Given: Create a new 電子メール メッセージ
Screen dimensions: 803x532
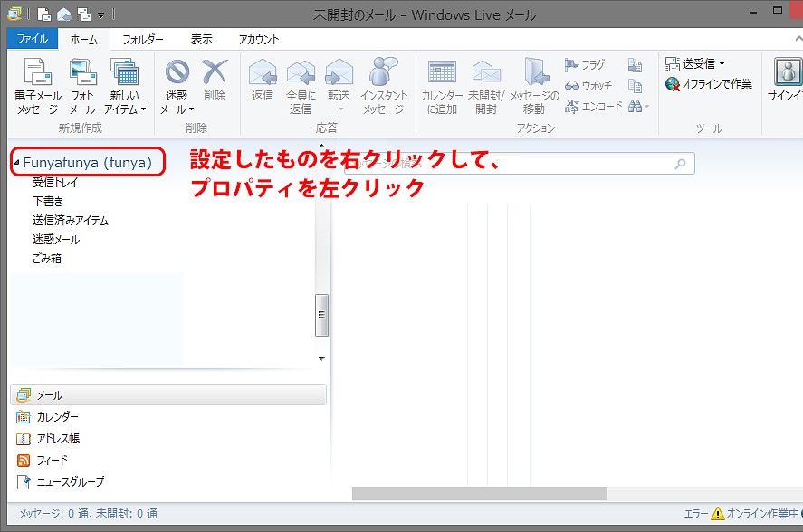Looking at the screenshot, I should [38, 86].
